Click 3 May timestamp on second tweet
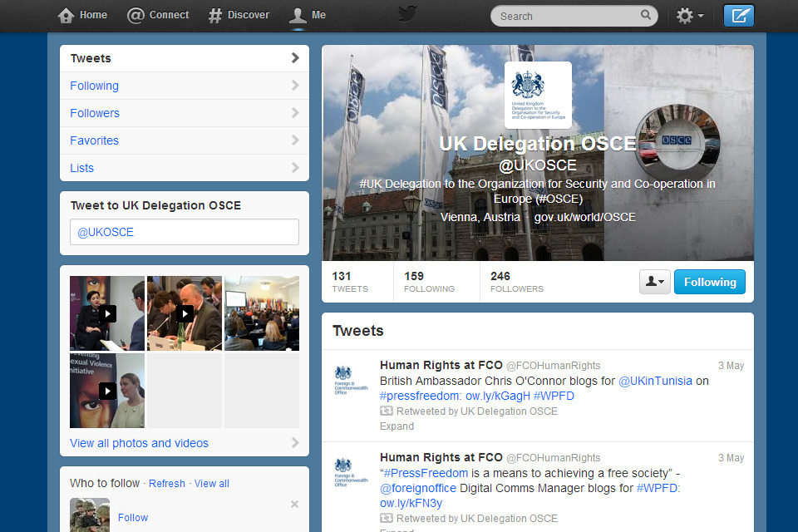The height and width of the screenshot is (532, 798). pos(731,458)
